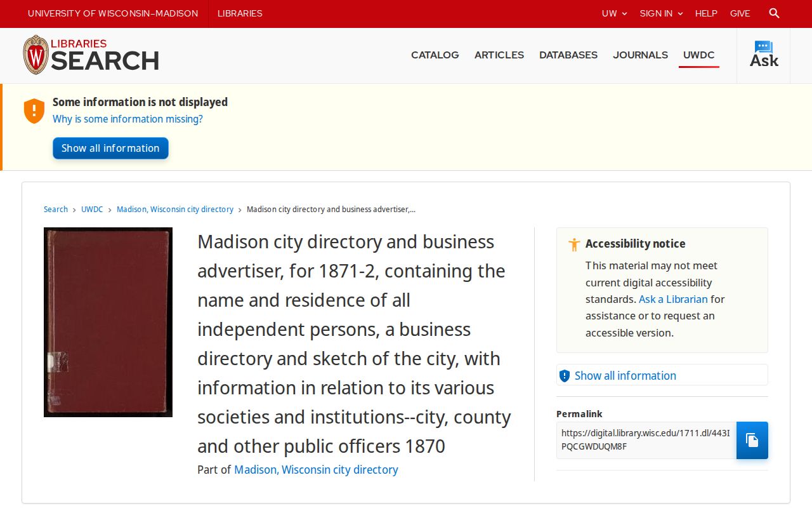Open the search magnifier icon in top bar

pos(774,13)
